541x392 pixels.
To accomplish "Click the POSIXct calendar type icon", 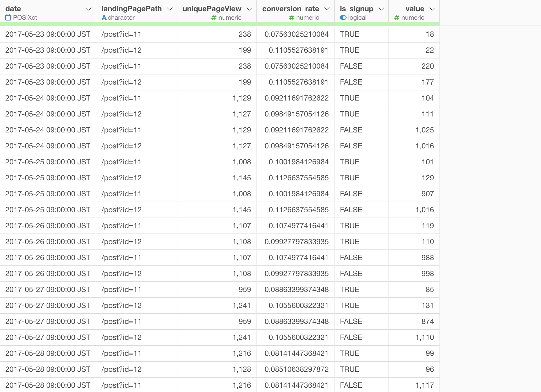I will click(8, 18).
